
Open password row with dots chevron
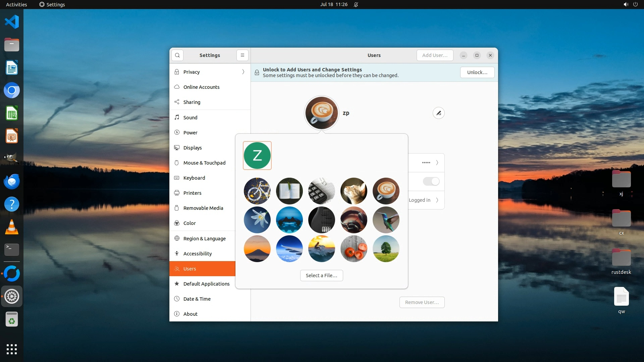click(x=437, y=163)
